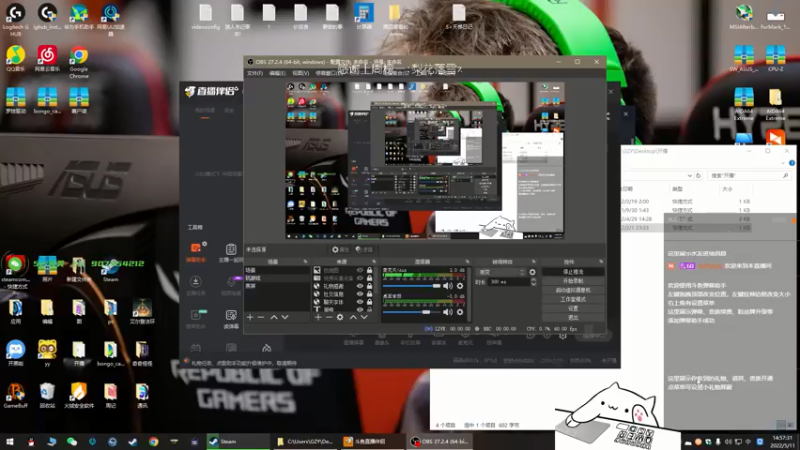Move selected scene up in Scenes list
Viewport: 800px width, 450px height.
click(x=274, y=317)
